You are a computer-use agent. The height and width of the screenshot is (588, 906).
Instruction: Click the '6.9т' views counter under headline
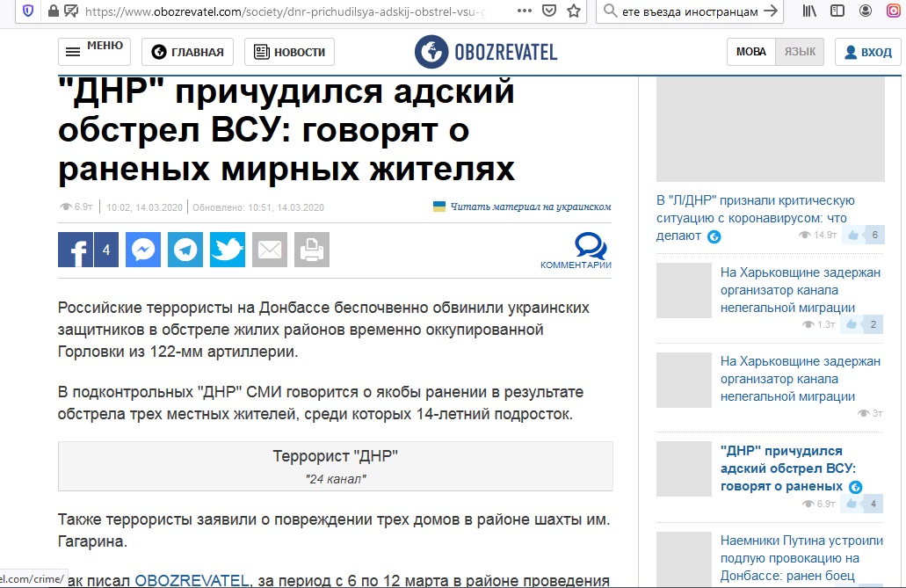point(76,207)
